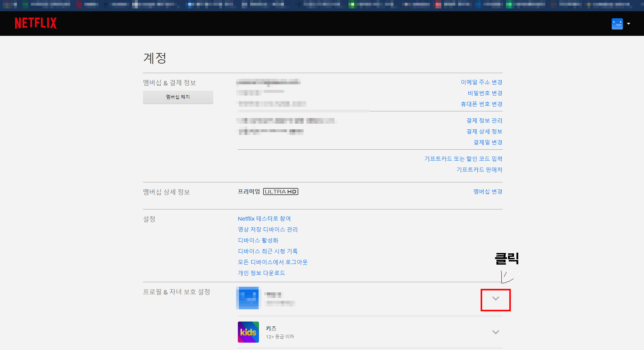The image size is (644, 350).
Task: Click 결제일 변경 link
Action: click(488, 142)
